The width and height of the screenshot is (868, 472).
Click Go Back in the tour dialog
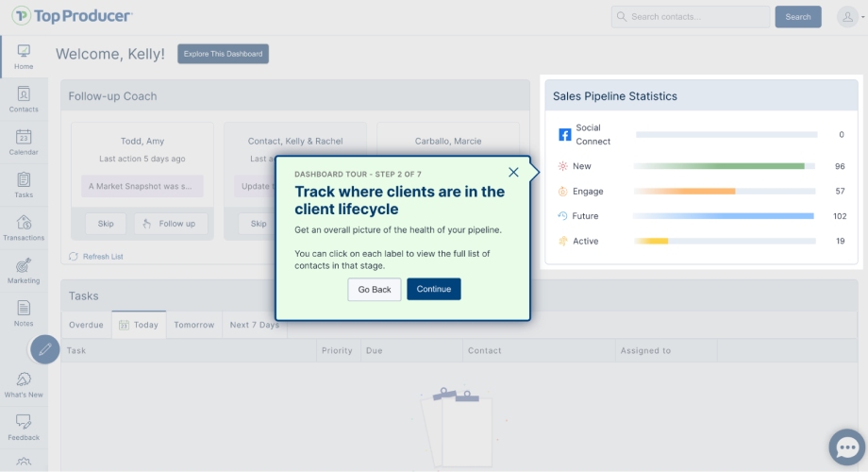tap(375, 289)
